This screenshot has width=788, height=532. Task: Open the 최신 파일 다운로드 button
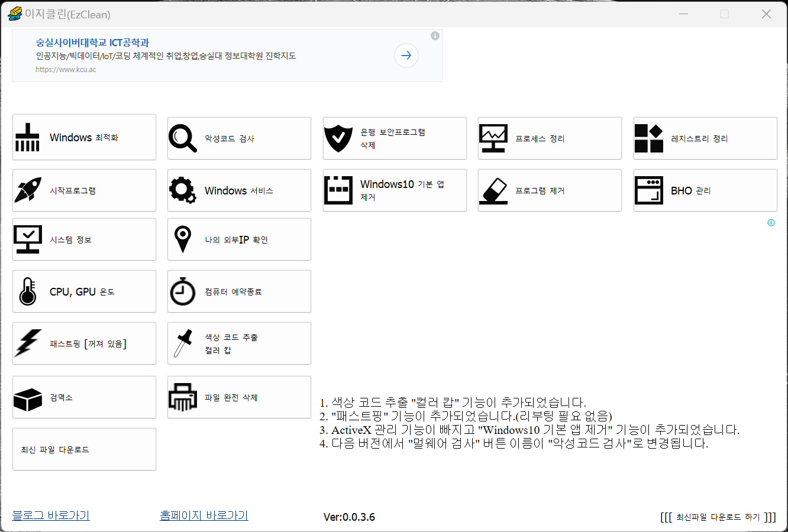84,449
